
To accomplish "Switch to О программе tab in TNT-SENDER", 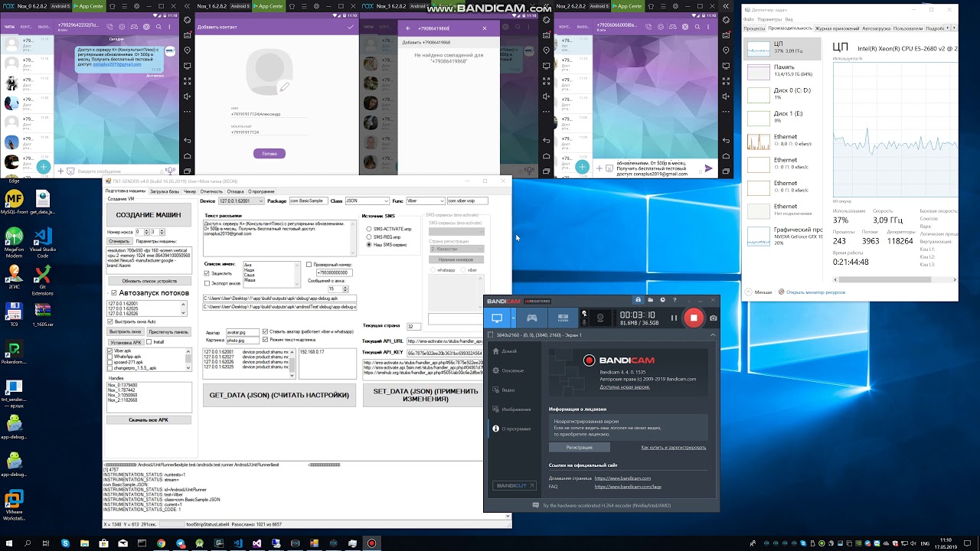I will click(x=261, y=191).
